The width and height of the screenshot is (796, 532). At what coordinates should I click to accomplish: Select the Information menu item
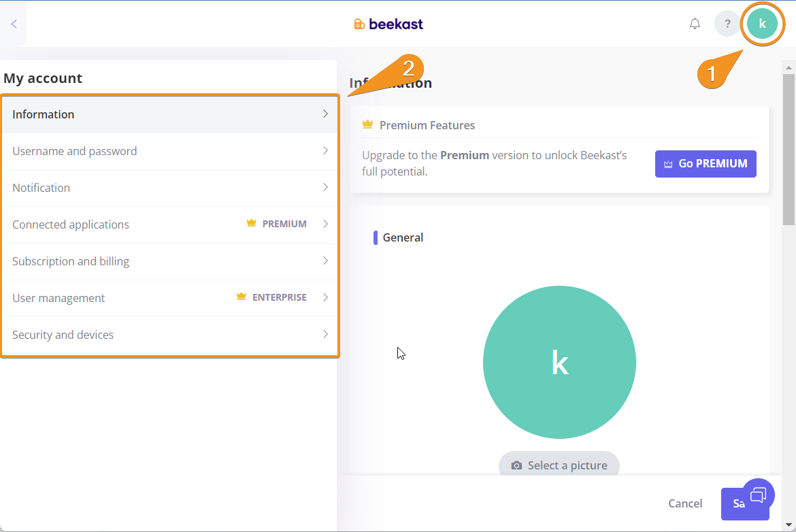pos(170,115)
